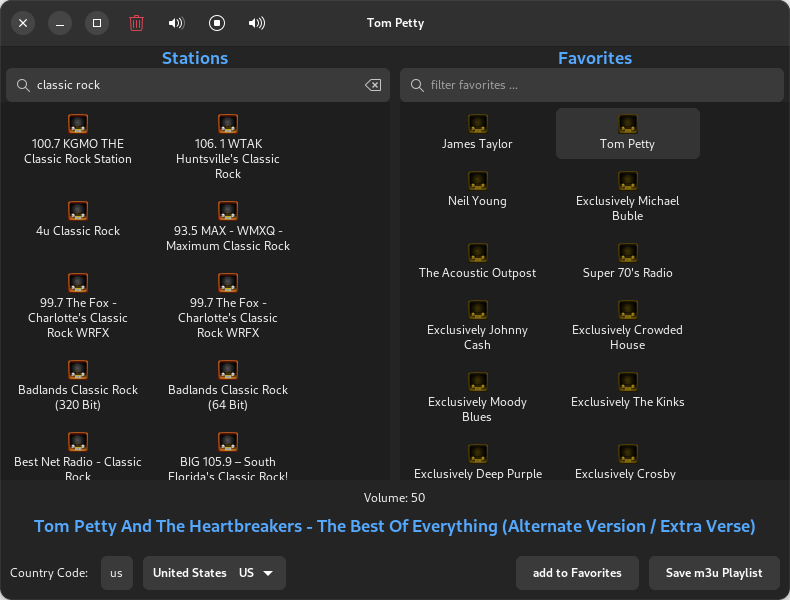Screen dimensions: 790x600
Task: Play the James Taylor favorite
Action: [477, 133]
